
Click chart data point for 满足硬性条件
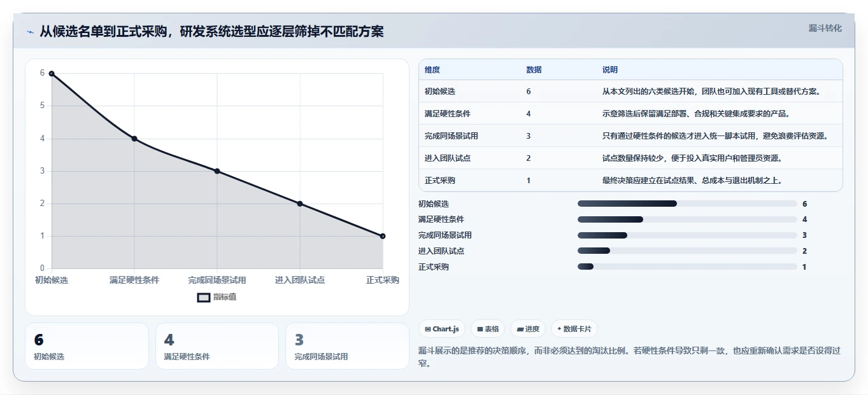pyautogui.click(x=134, y=139)
